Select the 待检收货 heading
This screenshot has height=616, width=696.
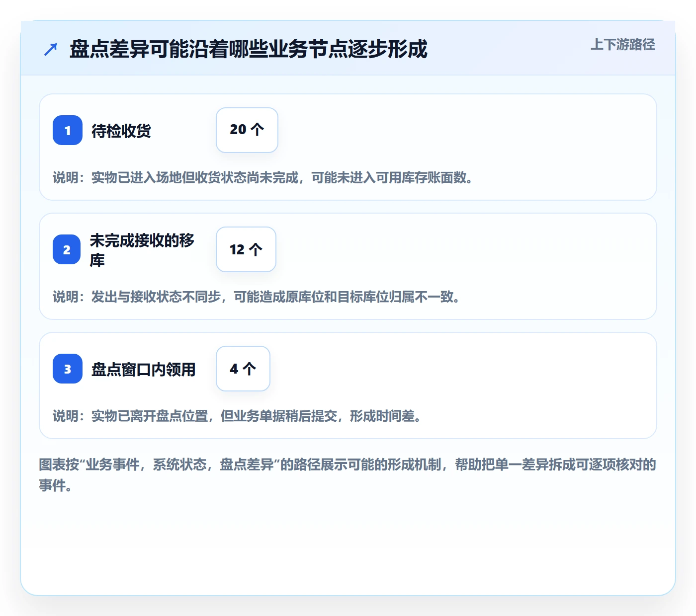pyautogui.click(x=121, y=131)
